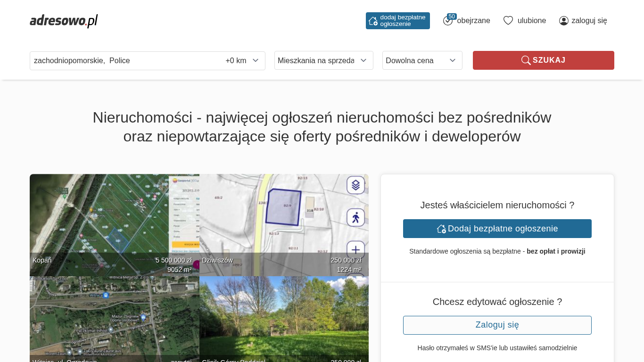Open the ulubione menu item

[x=531, y=21]
